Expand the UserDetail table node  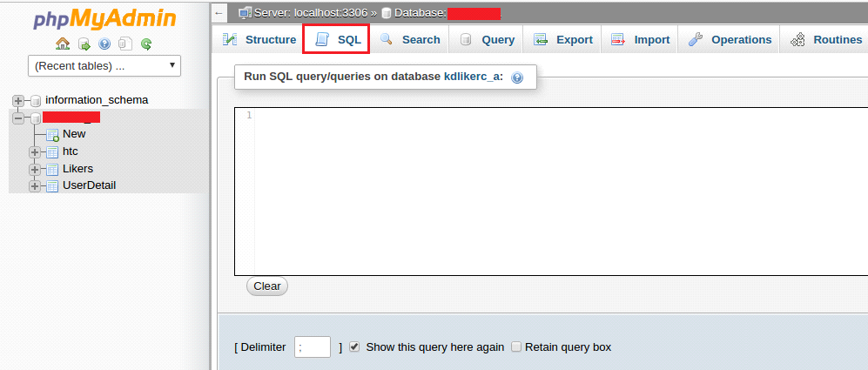[35, 185]
